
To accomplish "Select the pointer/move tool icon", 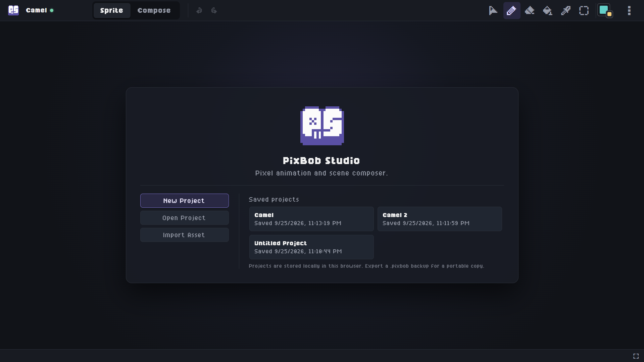I will [493, 10].
